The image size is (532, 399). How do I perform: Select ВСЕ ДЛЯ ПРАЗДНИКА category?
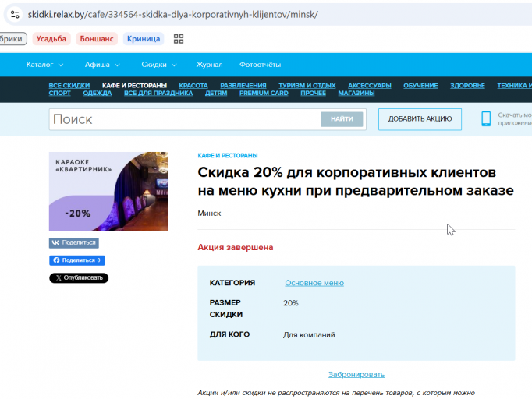[x=158, y=94]
